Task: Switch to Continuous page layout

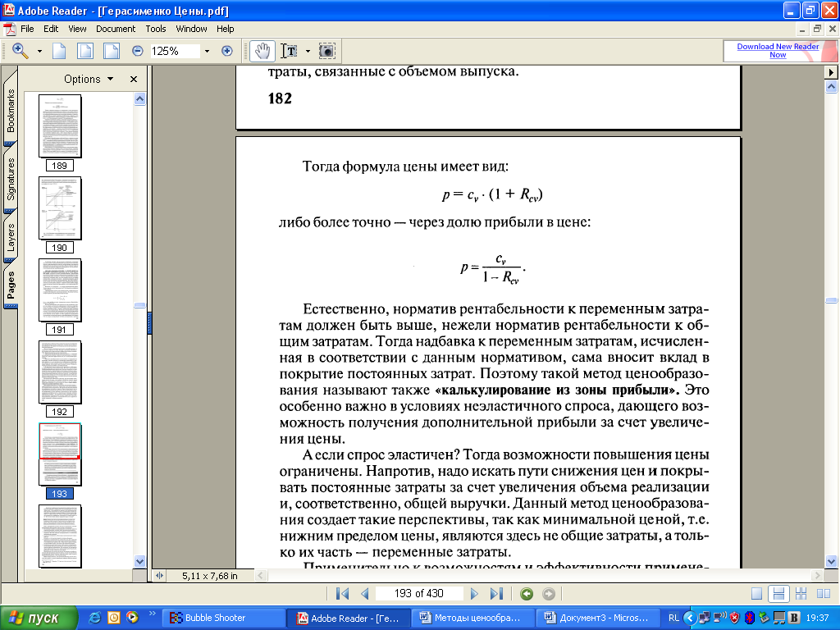Action: pos(778,594)
